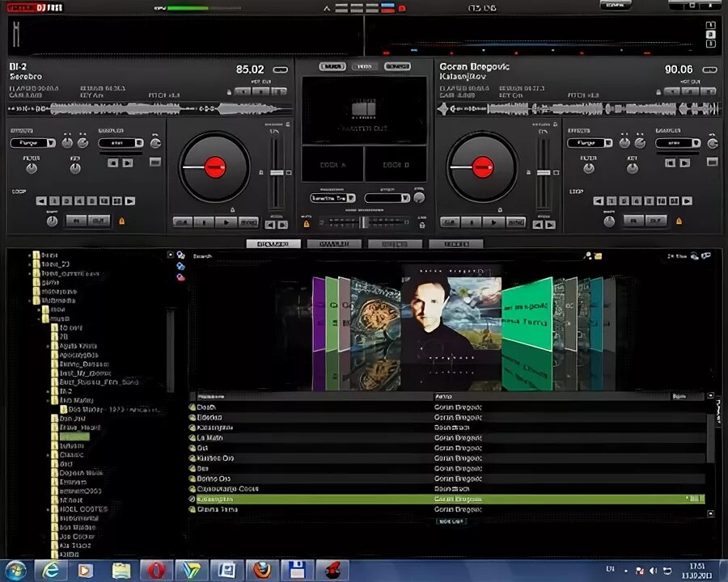Toggle the white crossfader lock
This screenshot has height=582, width=728.
click(x=422, y=225)
